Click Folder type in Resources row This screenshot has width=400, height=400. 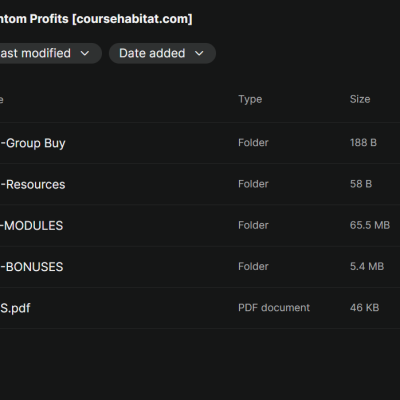[253, 184]
